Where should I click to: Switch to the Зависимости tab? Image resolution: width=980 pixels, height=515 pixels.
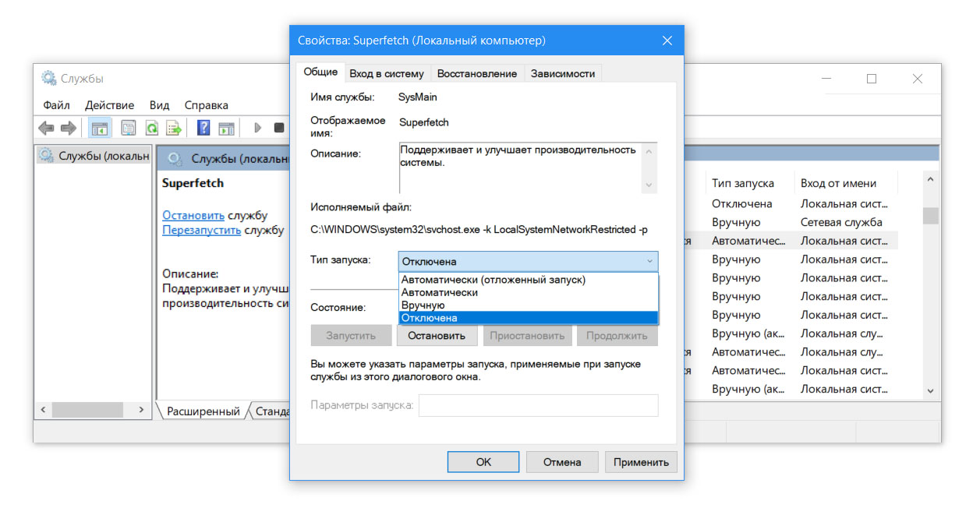click(563, 73)
